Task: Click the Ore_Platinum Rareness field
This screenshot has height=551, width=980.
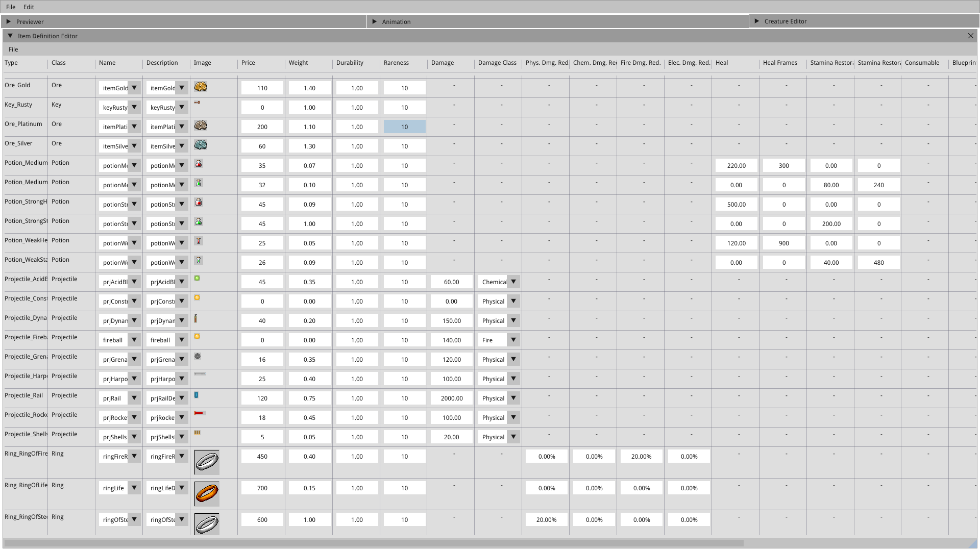Action: [404, 127]
